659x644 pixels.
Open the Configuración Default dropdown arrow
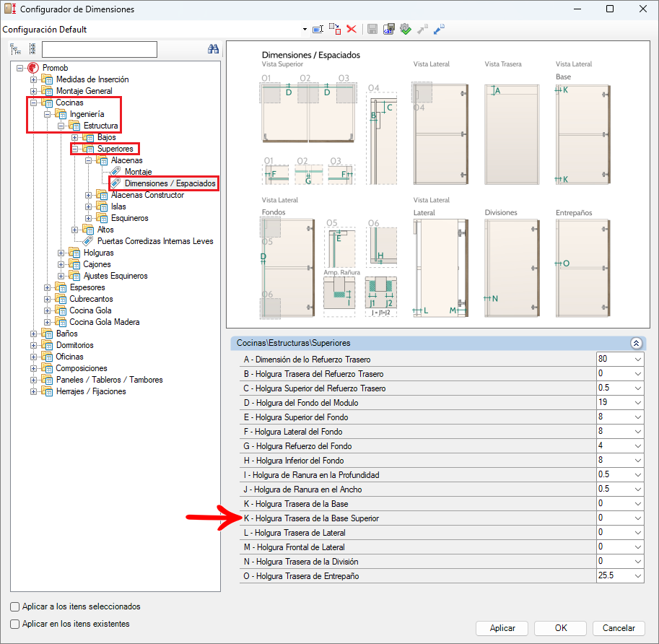(x=305, y=30)
